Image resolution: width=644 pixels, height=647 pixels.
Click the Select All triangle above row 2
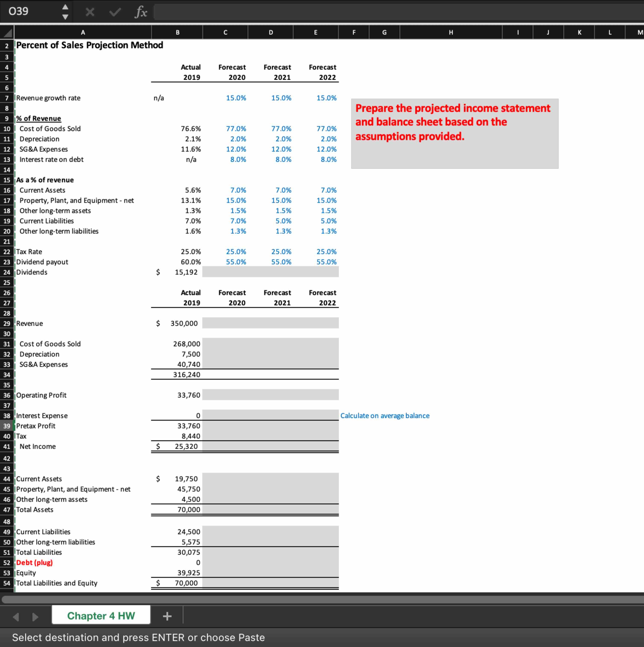tap(7, 32)
